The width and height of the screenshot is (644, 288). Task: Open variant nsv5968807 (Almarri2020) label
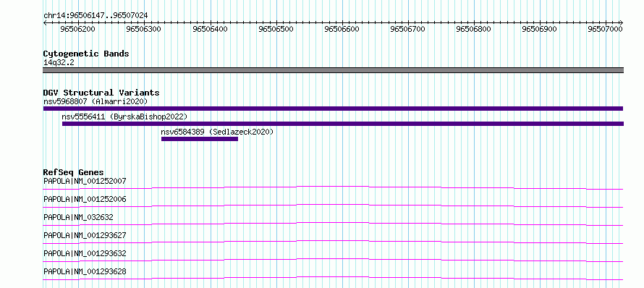(x=96, y=101)
